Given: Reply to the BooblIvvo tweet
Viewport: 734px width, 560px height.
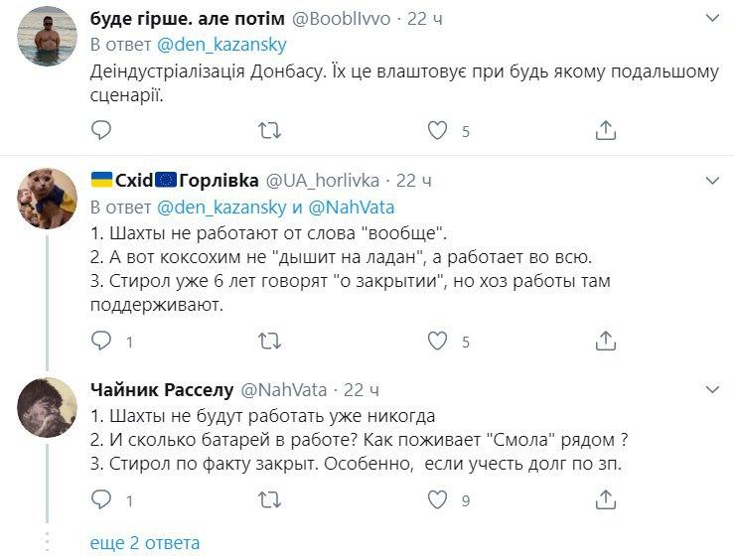Looking at the screenshot, I should click(x=100, y=130).
